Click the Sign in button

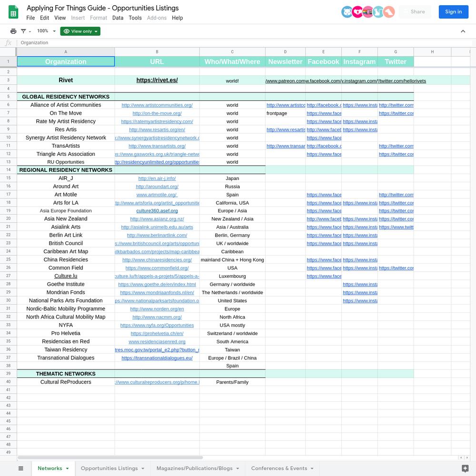click(x=453, y=12)
